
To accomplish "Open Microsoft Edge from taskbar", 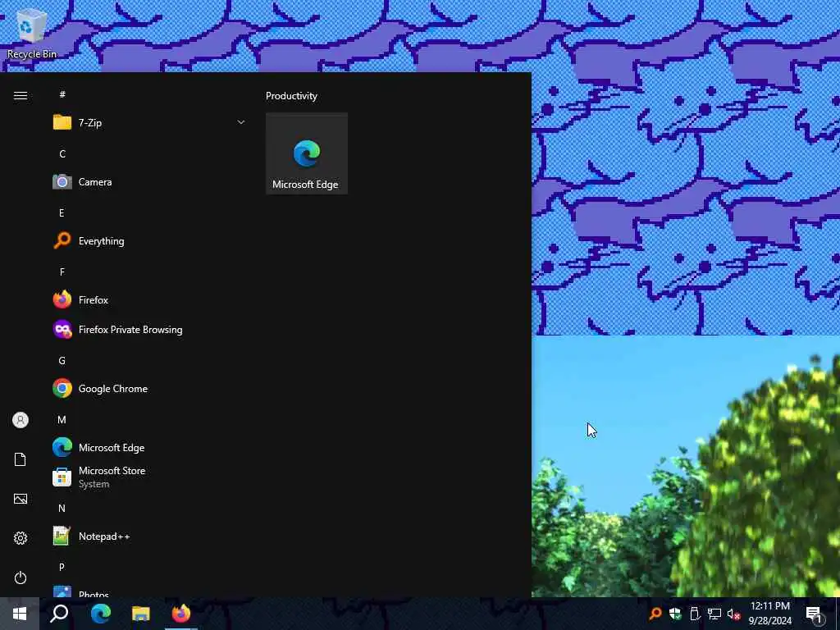I will pos(100,614).
